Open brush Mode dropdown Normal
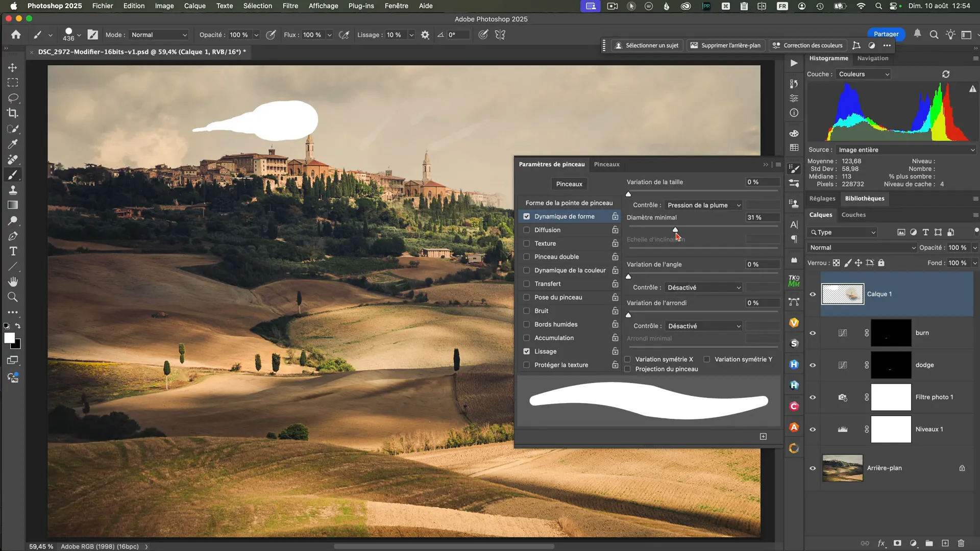Viewport: 980px width, 551px height. [x=159, y=35]
